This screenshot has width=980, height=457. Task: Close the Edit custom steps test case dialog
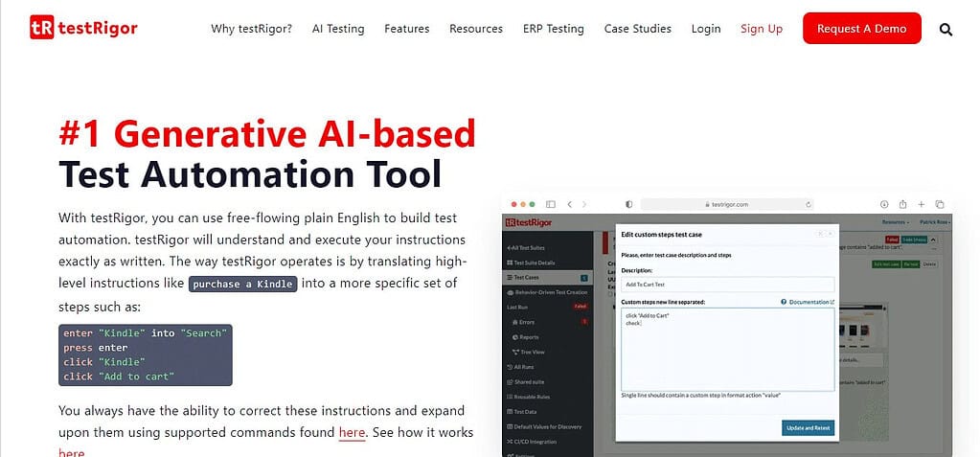830,233
